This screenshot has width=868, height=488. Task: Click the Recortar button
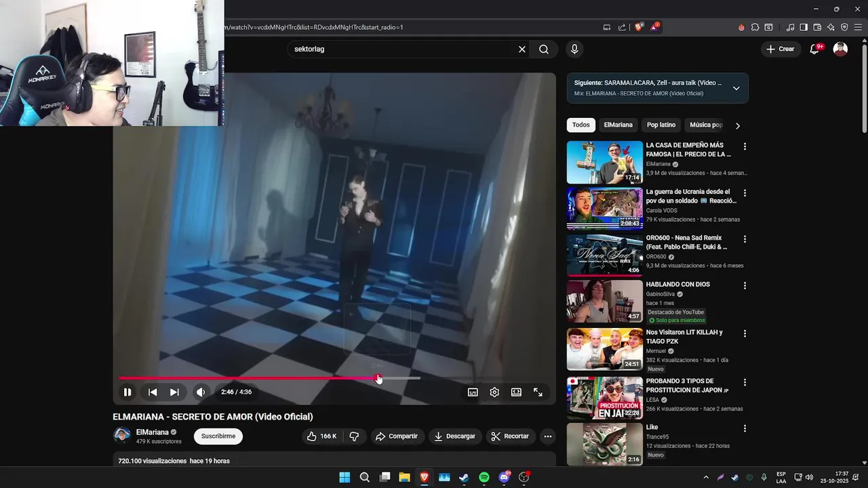(510, 436)
